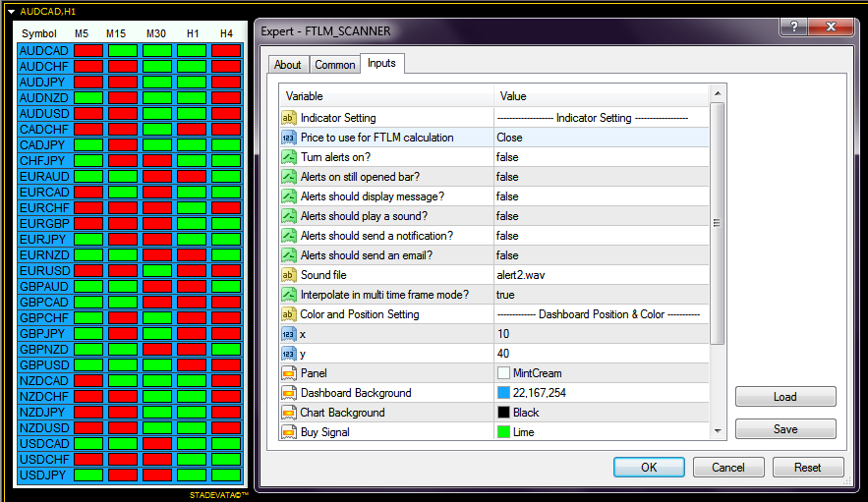Image resolution: width=868 pixels, height=502 pixels.
Task: Collapse the AUDCAD,H1 chart title arrow
Action: pos(11,11)
